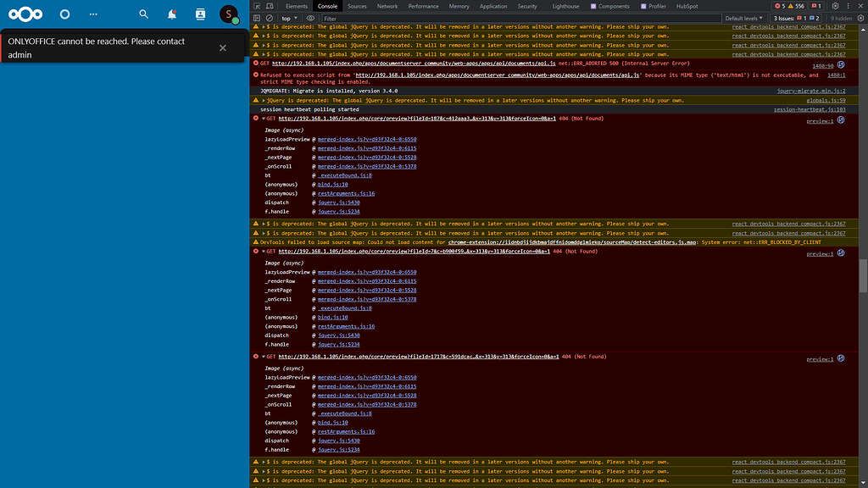Click the 3 Issues counter button
This screenshot has height=488, width=868.
pyautogui.click(x=797, y=18)
